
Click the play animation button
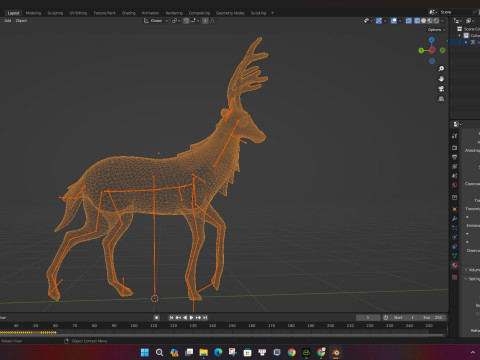coord(192,318)
